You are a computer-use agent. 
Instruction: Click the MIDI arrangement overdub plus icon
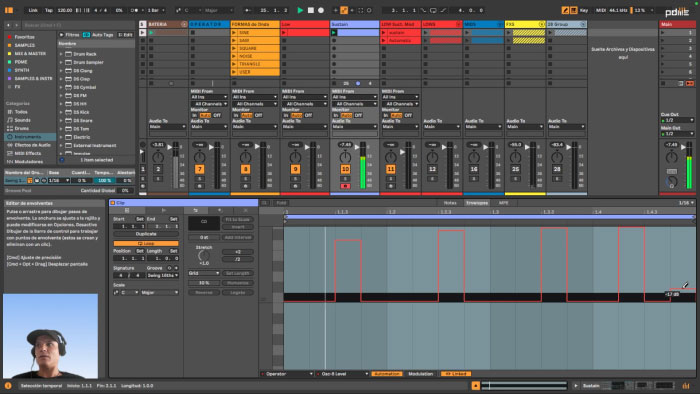[x=335, y=10]
